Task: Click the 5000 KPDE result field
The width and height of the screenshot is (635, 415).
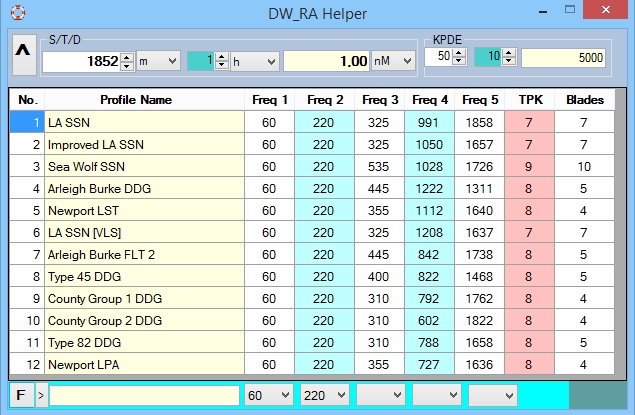Action: (564, 57)
